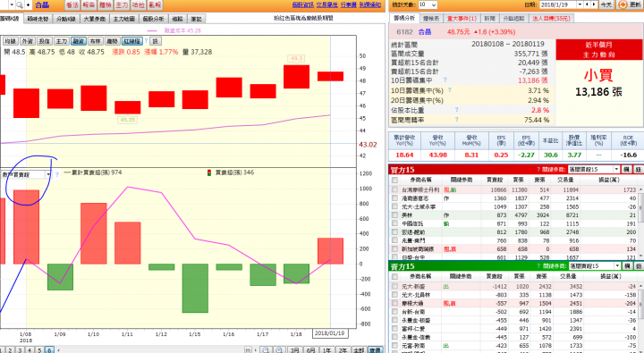This screenshot has height=353, width=644.
Task: Open the 法人目標(55元) tab
Action: pyautogui.click(x=551, y=19)
